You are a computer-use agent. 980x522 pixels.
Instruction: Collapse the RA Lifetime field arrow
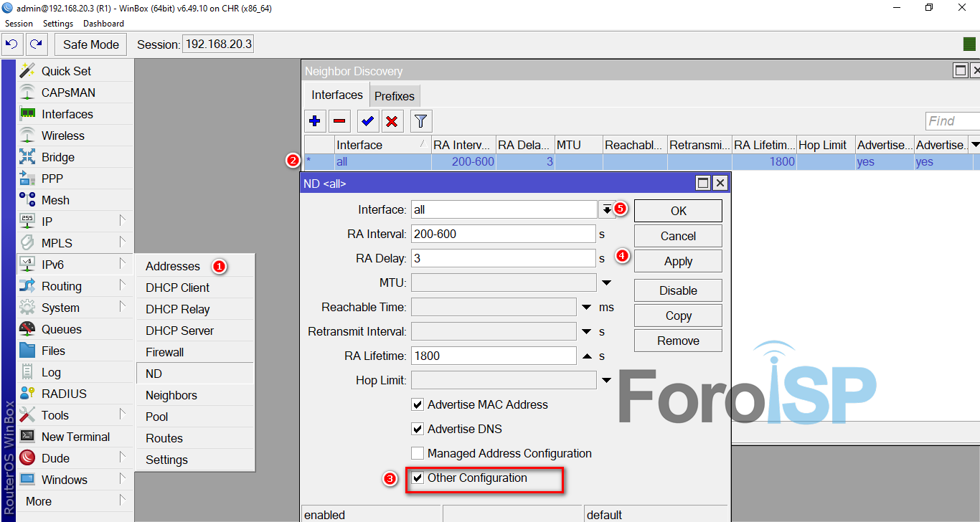(586, 356)
